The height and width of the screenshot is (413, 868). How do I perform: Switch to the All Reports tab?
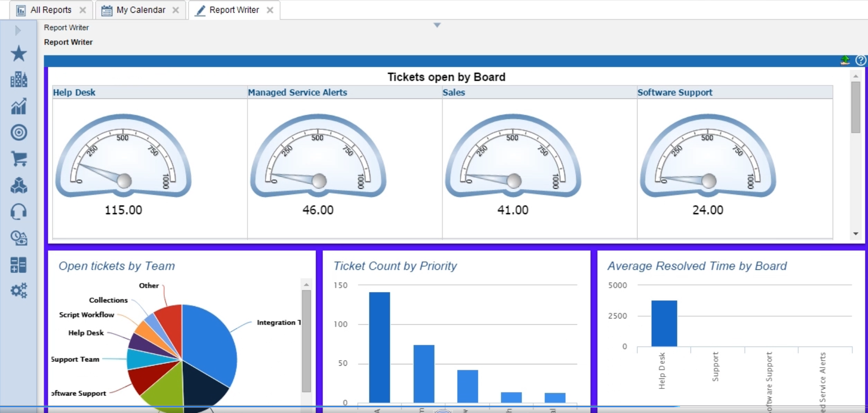click(51, 10)
